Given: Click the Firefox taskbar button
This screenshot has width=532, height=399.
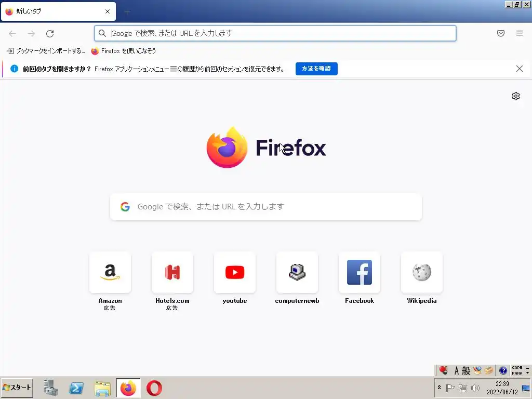Looking at the screenshot, I should point(128,388).
